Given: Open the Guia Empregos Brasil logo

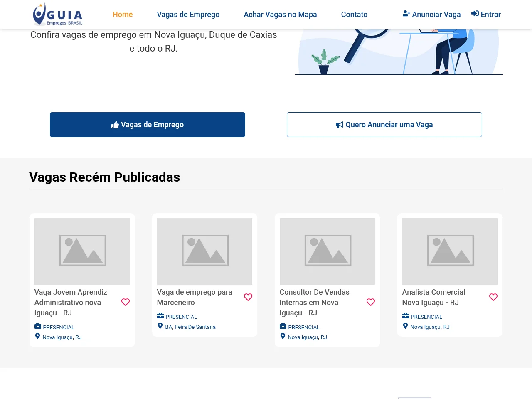Looking at the screenshot, I should pyautogui.click(x=58, y=15).
